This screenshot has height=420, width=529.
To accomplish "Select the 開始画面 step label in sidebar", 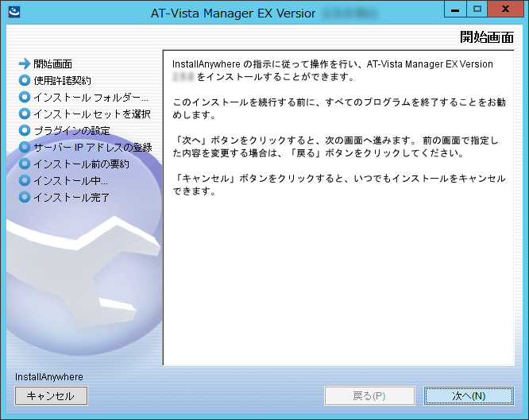I will (x=52, y=64).
